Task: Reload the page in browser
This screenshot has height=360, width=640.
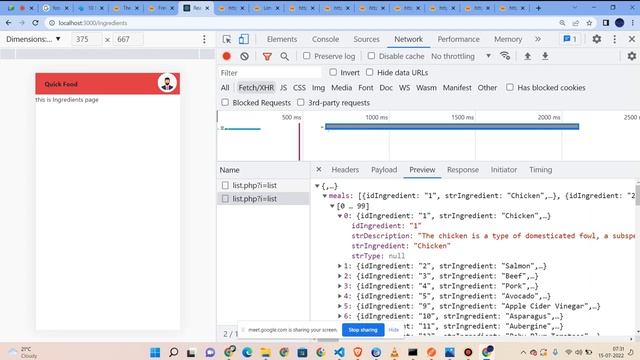Action: point(36,23)
